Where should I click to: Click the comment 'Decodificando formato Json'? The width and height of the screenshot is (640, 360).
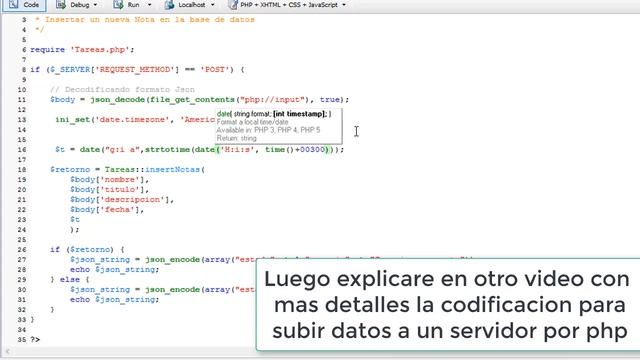(x=129, y=89)
